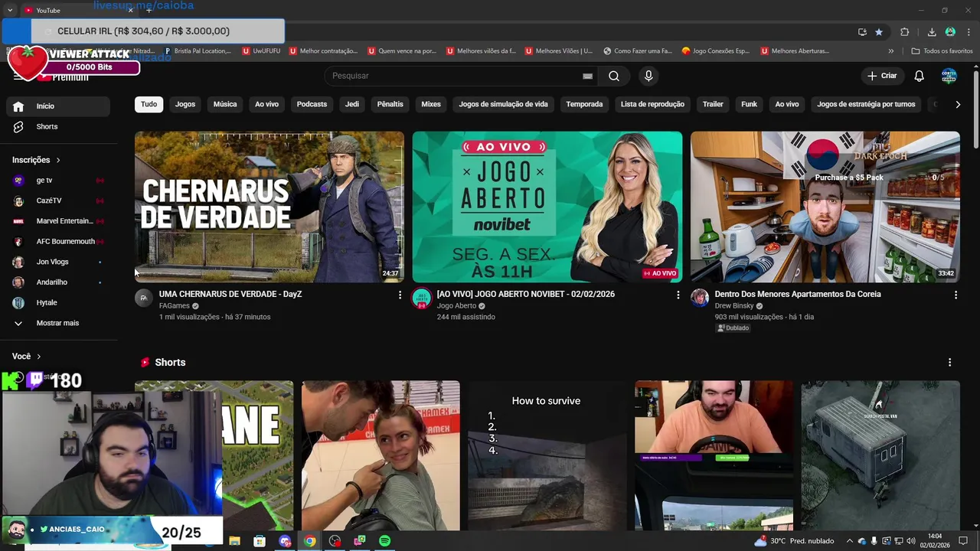Open the ge tv subscription channel
The height and width of the screenshot is (551, 980).
pos(58,181)
